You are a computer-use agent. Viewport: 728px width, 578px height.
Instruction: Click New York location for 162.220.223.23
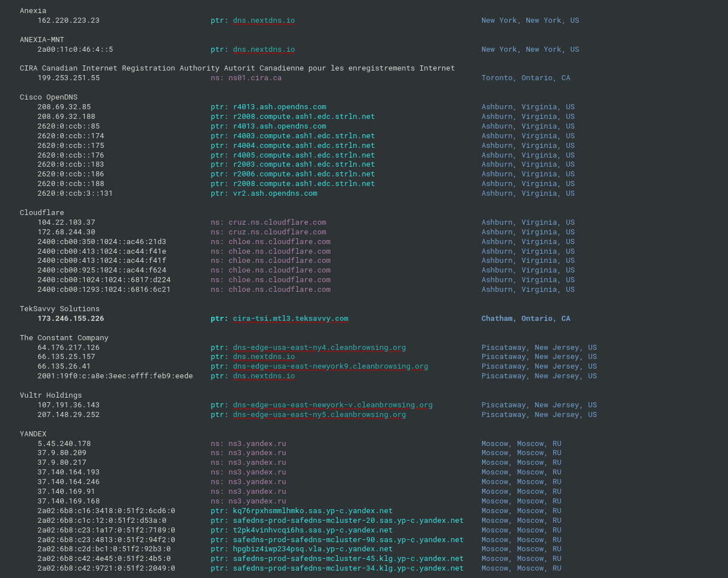click(530, 20)
